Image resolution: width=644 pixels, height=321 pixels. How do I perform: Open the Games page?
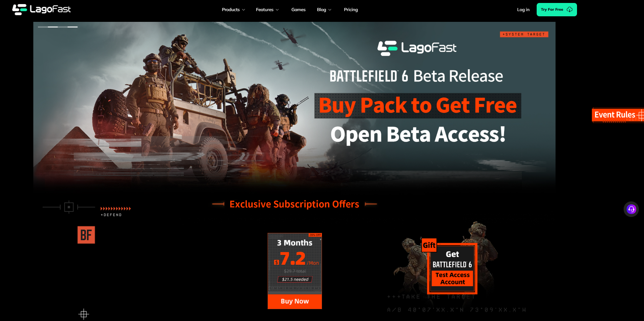pos(298,10)
